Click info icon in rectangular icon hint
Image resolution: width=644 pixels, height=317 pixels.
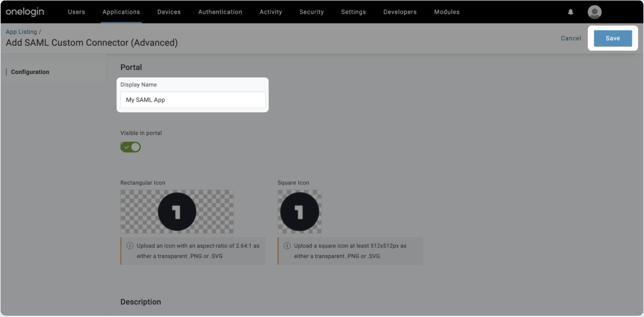(x=130, y=246)
